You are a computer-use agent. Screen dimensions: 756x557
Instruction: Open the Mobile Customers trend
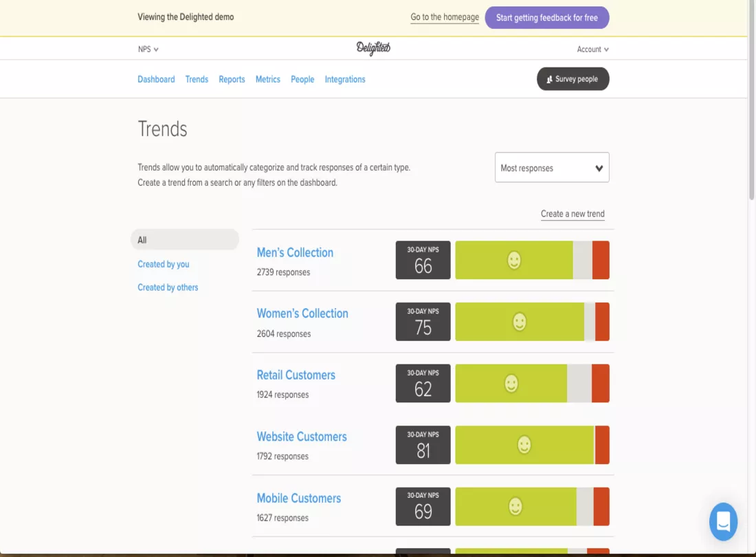click(299, 498)
